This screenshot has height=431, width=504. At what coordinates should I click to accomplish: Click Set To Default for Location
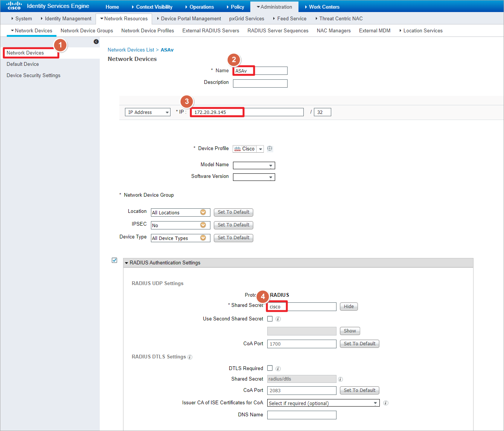tap(233, 212)
